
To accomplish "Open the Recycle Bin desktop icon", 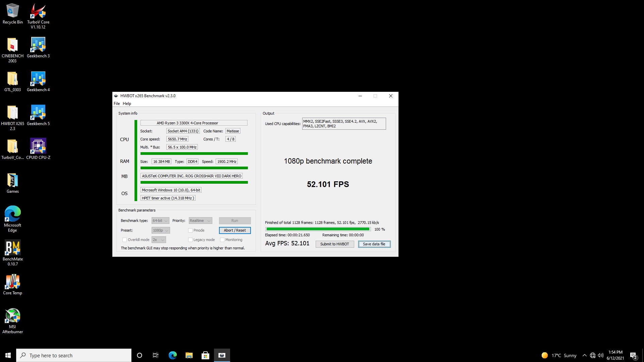I will pyautogui.click(x=12, y=14).
